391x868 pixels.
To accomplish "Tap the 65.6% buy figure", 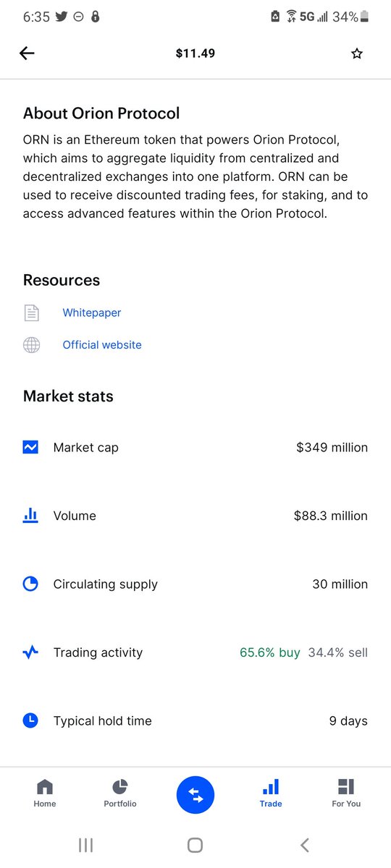I will (x=270, y=652).
